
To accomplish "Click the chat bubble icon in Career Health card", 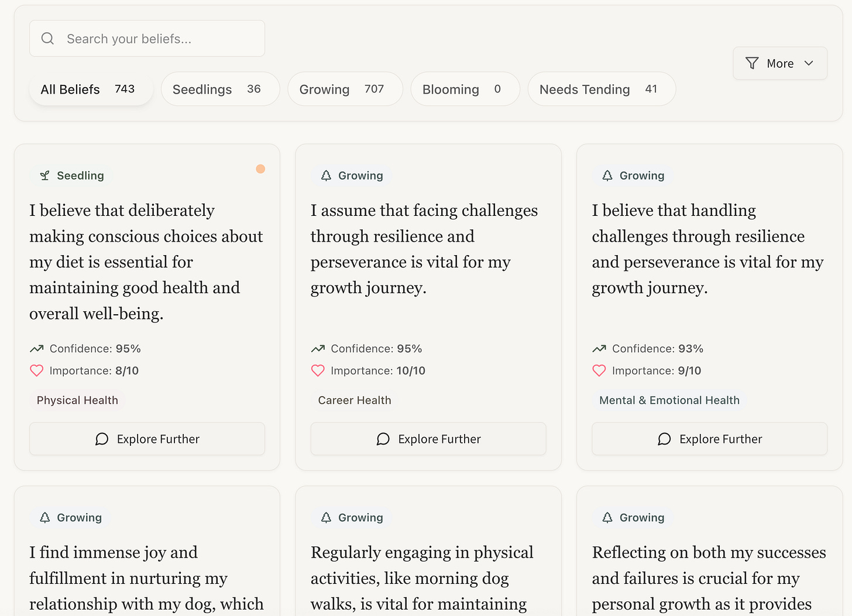I will click(383, 439).
